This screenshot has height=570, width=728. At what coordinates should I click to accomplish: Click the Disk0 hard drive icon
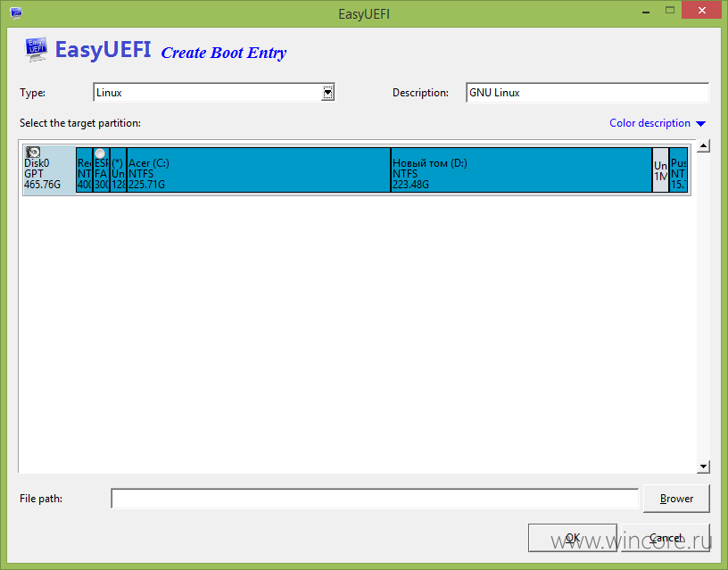pos(33,153)
